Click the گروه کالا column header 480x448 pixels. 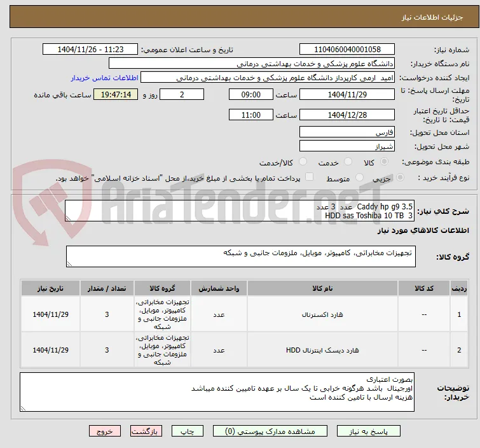pos(162,288)
